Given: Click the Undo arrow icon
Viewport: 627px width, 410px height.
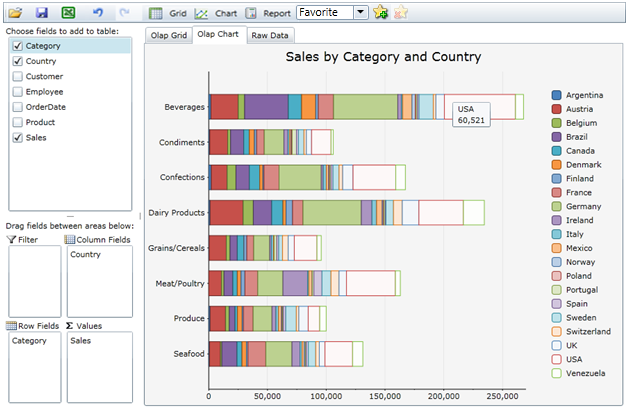Looking at the screenshot, I should 97,13.
